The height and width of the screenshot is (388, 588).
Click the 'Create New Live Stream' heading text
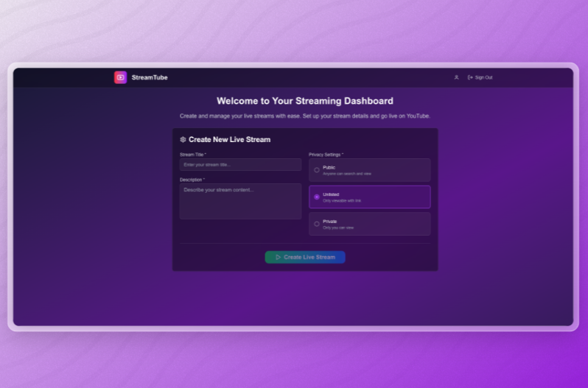(229, 140)
